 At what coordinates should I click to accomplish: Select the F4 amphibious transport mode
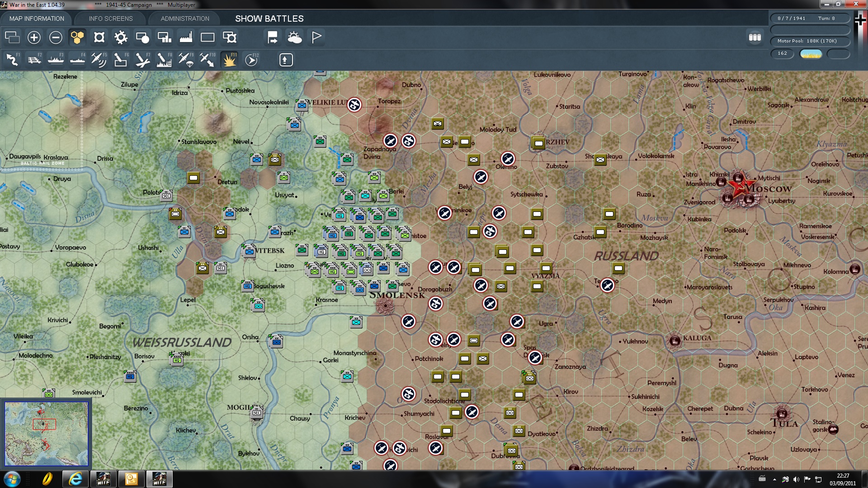77,60
